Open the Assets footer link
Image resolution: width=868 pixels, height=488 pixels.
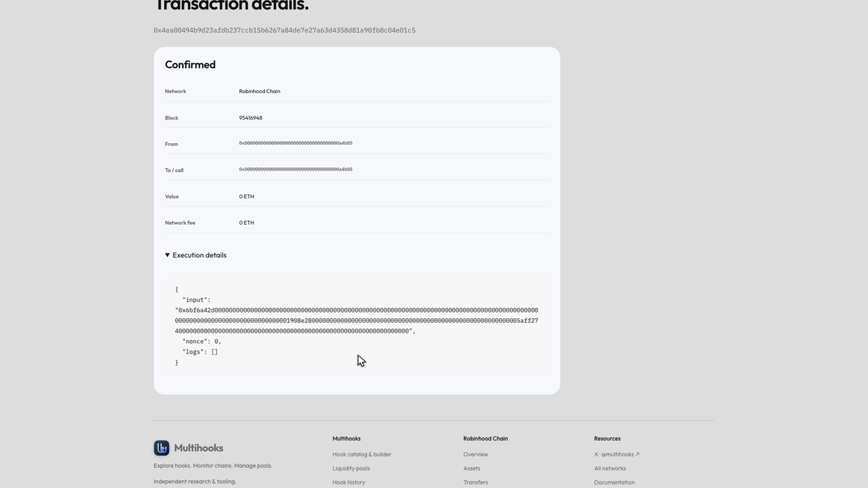[472, 468]
